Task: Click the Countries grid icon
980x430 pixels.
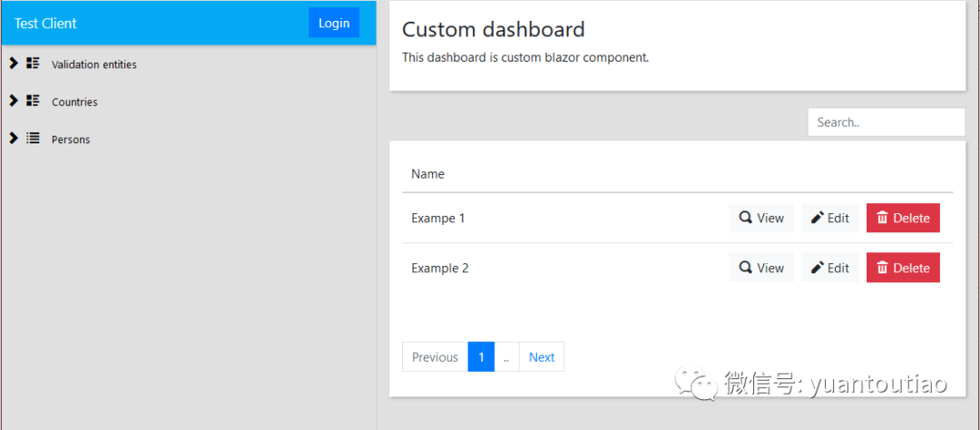Action: click(34, 101)
